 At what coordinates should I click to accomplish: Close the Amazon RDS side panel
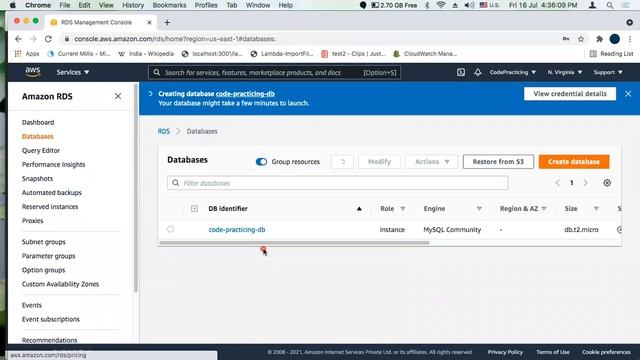(118, 96)
